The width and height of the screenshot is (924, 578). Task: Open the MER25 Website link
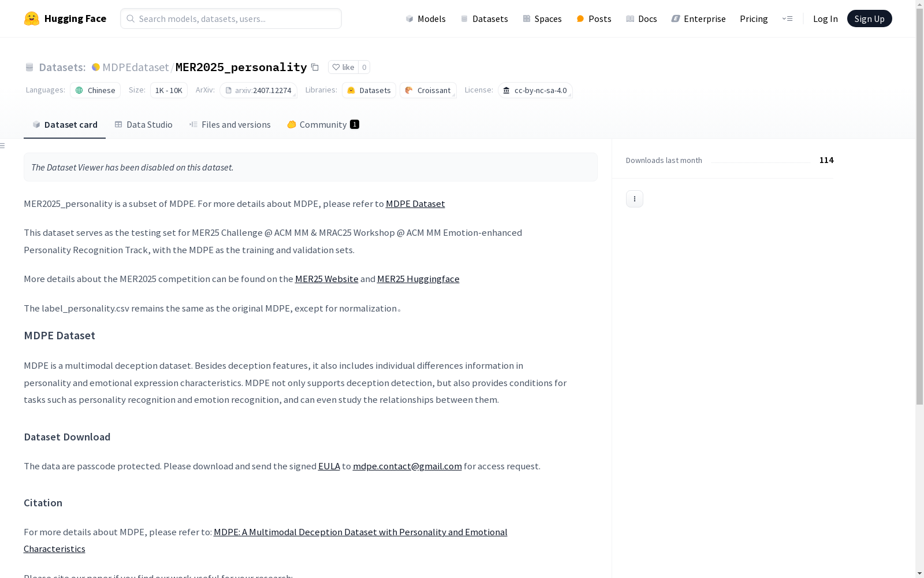[327, 279]
